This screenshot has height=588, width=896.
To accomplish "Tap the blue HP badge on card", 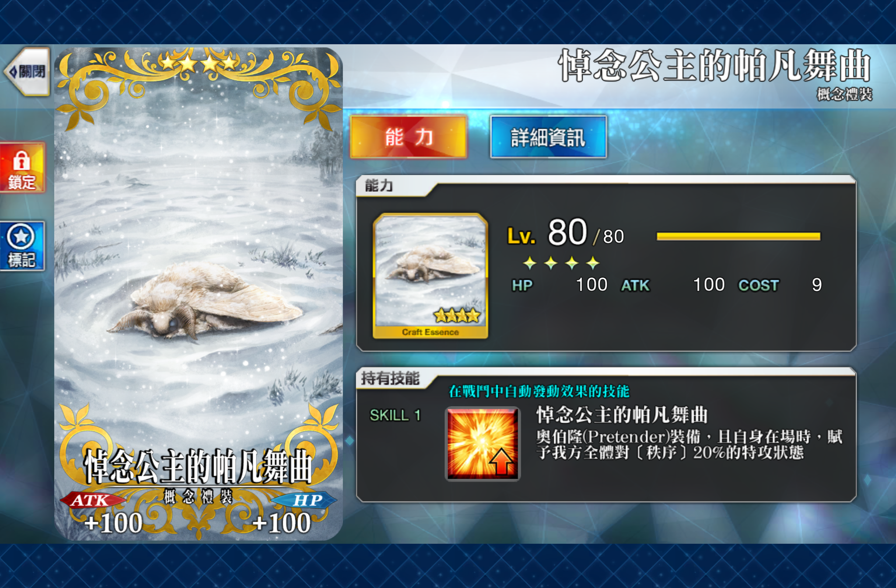I will pyautogui.click(x=305, y=500).
